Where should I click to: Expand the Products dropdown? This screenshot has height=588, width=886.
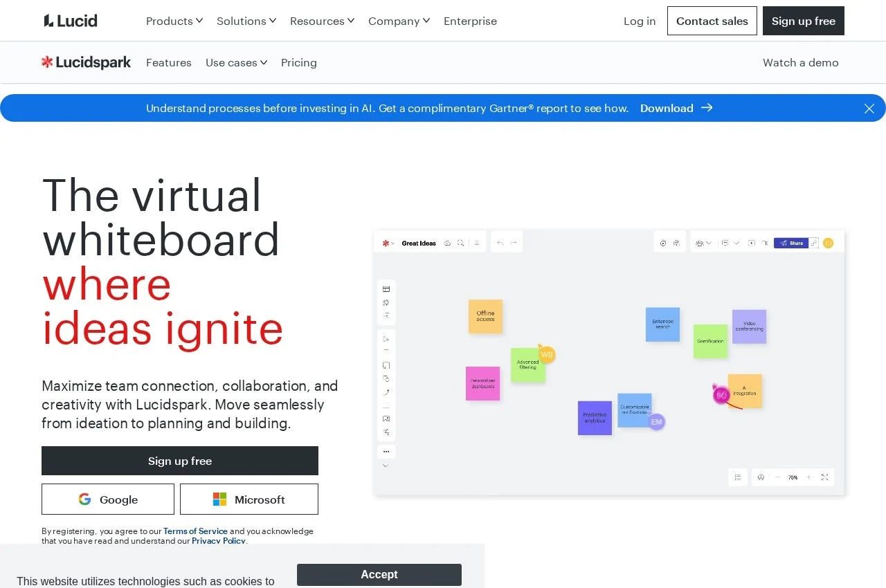pos(174,21)
